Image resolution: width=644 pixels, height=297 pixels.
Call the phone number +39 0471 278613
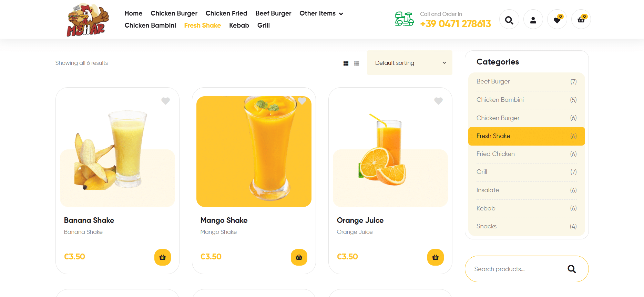point(455,24)
